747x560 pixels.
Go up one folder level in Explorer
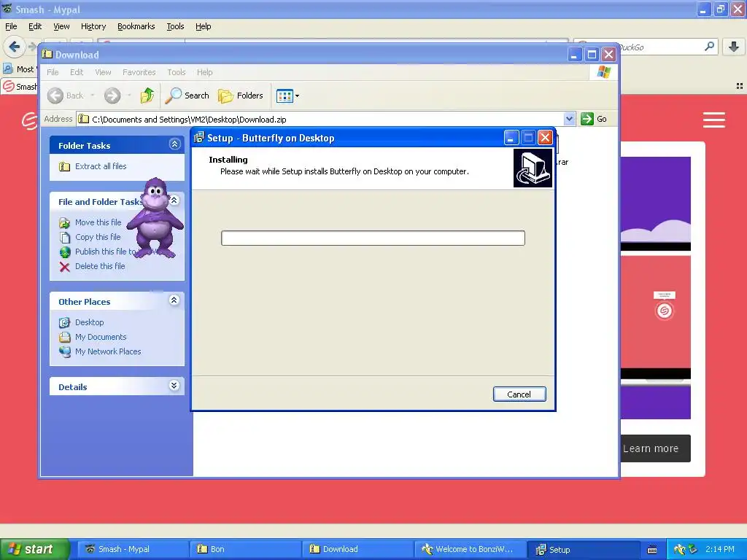147,96
